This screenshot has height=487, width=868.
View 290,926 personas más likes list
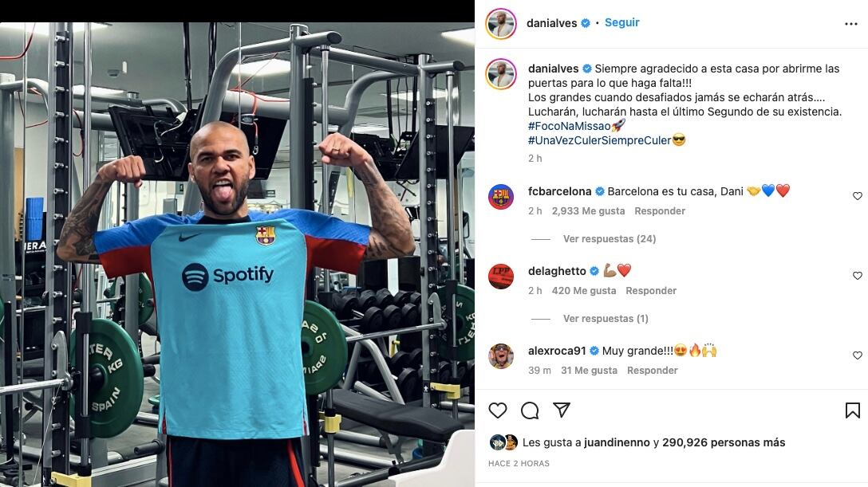click(x=724, y=442)
